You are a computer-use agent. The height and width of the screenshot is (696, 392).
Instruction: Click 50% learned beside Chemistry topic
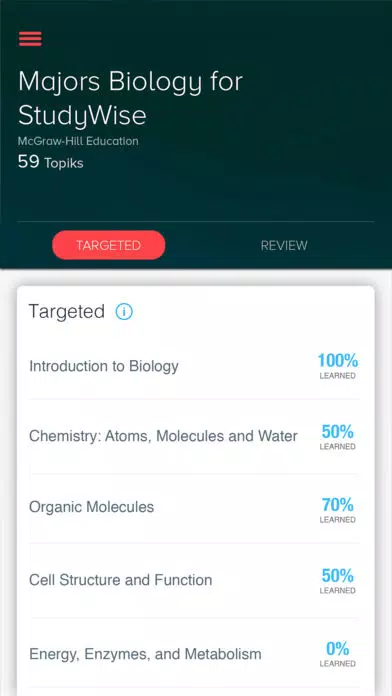click(338, 437)
